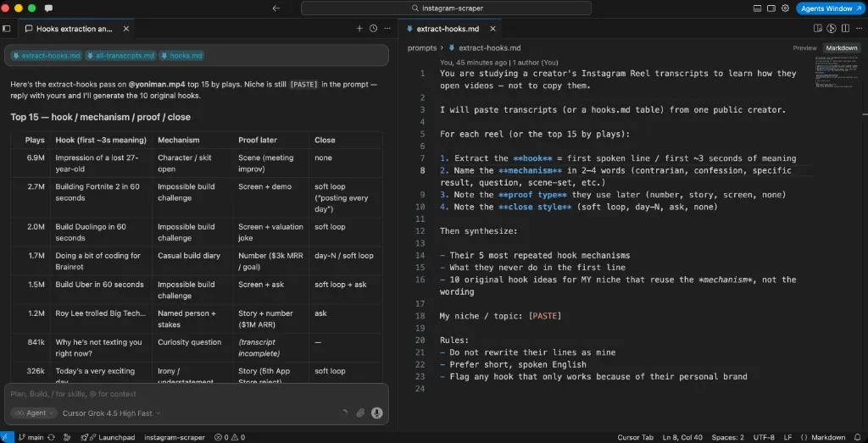Open the review changes editor icon
The height and width of the screenshot is (443, 868).
[817, 29]
